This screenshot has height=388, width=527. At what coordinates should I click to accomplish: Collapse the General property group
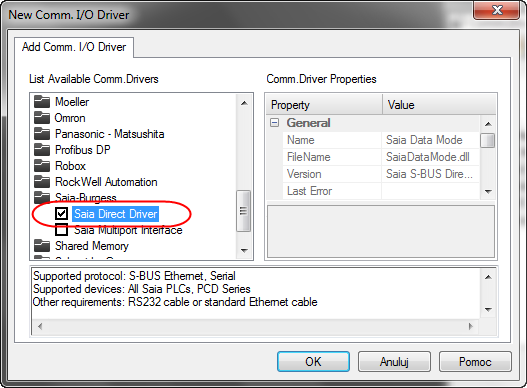[x=275, y=123]
